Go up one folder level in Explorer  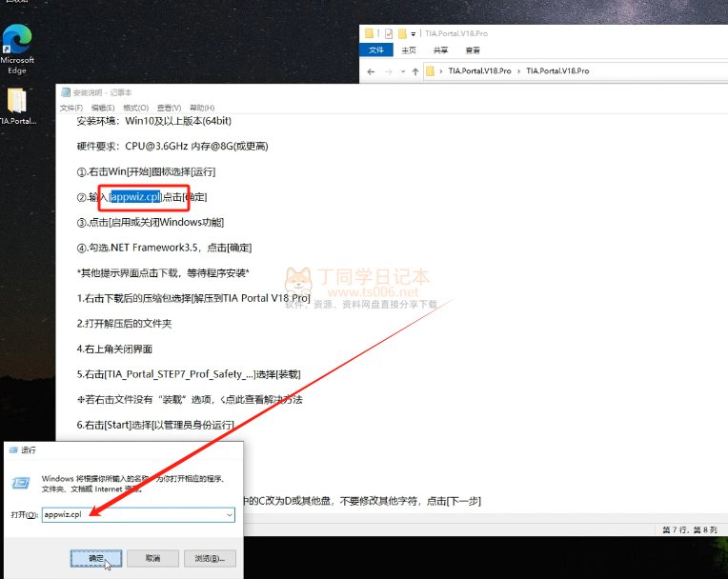pos(415,71)
